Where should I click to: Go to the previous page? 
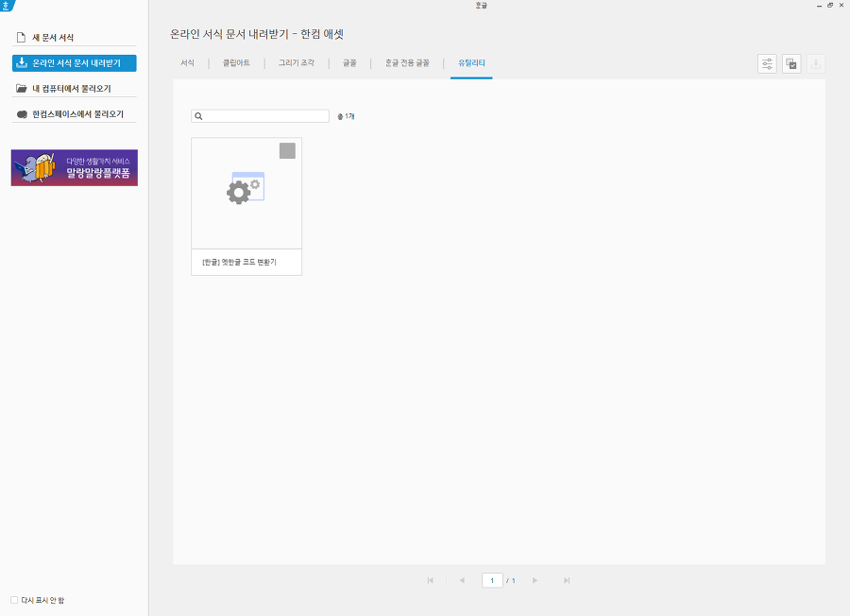point(462,580)
